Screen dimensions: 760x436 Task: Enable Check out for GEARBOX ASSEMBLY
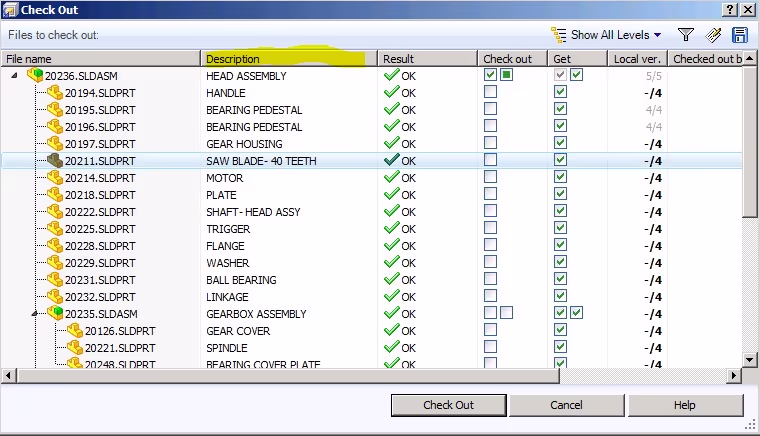coord(491,312)
